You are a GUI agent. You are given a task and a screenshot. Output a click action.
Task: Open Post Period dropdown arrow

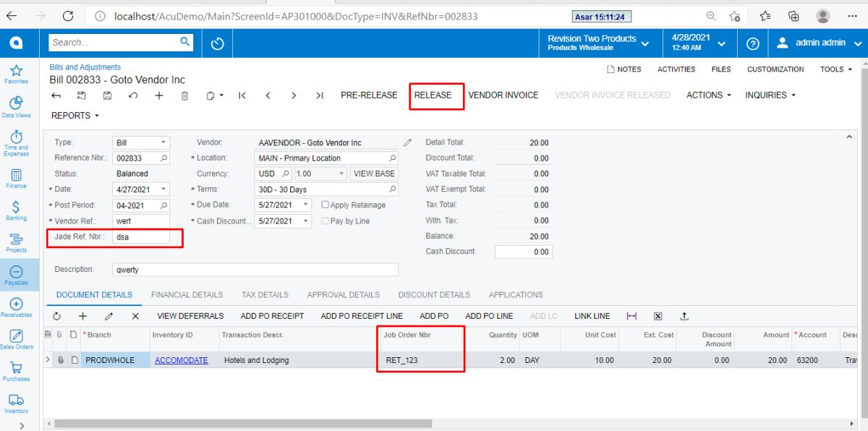tap(164, 205)
